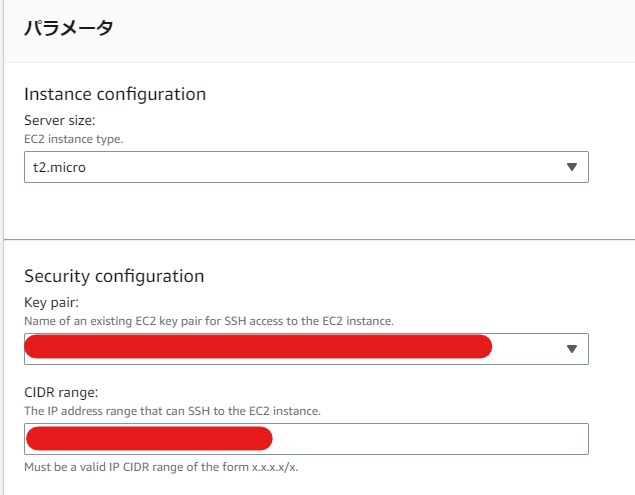Viewport: 635px width, 495px height.
Task: Expand the Key pair dropdown arrow
Action: tap(571, 349)
